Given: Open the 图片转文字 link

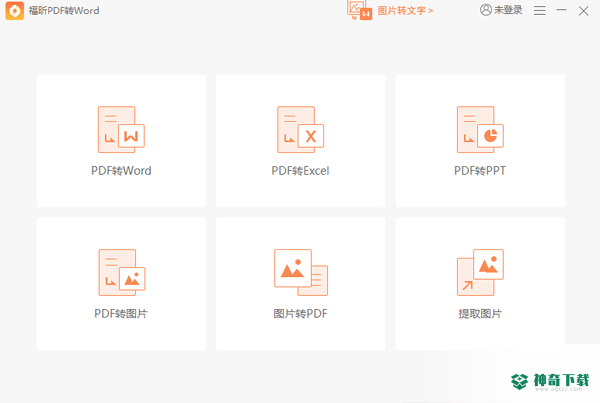Looking at the screenshot, I should pos(405,11).
